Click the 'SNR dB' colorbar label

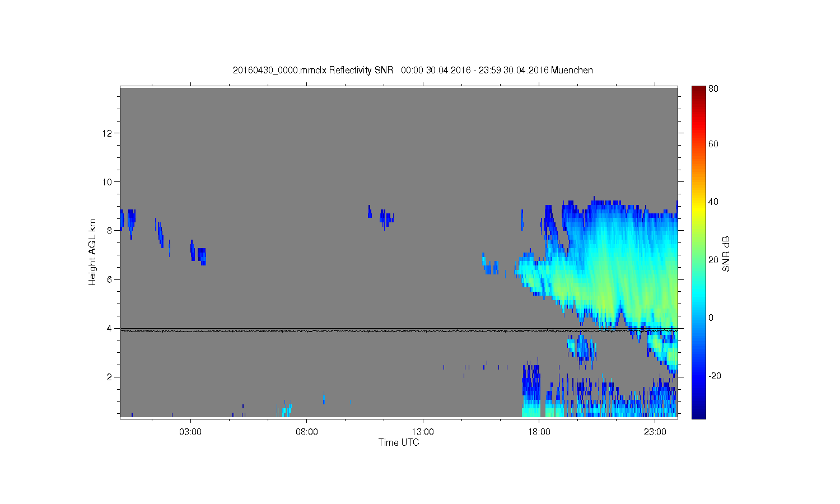(726, 254)
